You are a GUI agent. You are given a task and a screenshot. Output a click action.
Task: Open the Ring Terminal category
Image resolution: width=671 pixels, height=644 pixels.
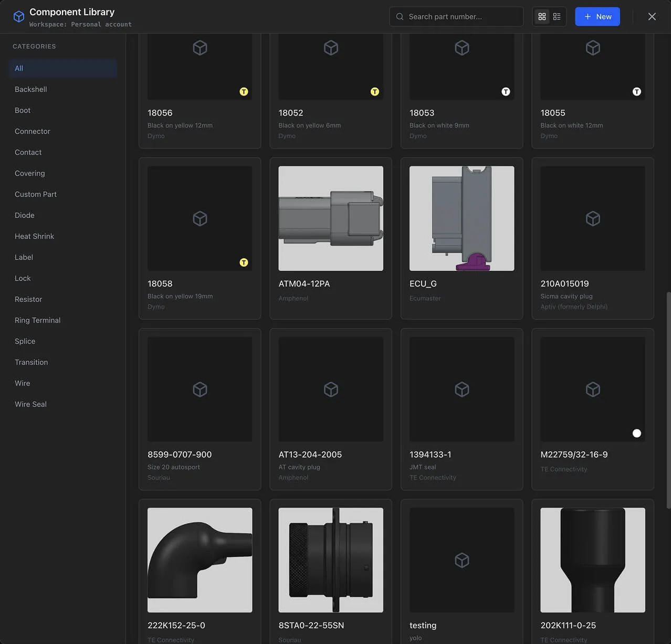click(37, 320)
